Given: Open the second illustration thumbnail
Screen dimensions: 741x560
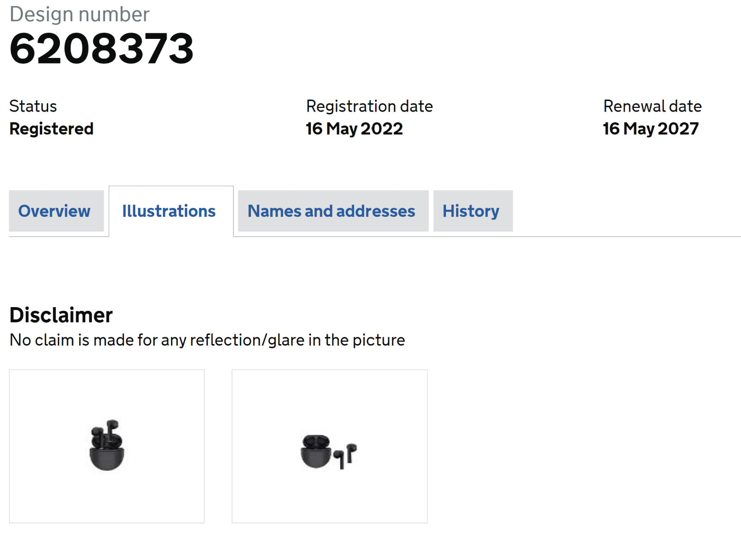Looking at the screenshot, I should (x=329, y=446).
